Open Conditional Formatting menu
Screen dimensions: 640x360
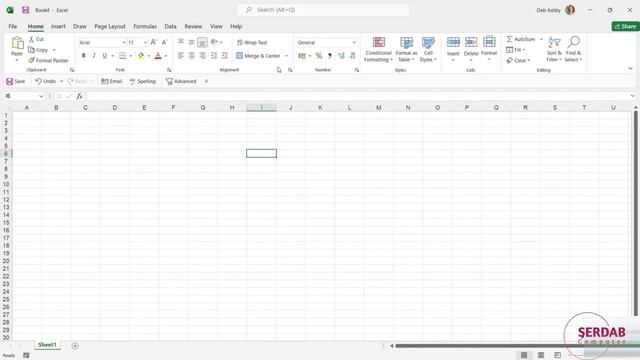click(378, 49)
